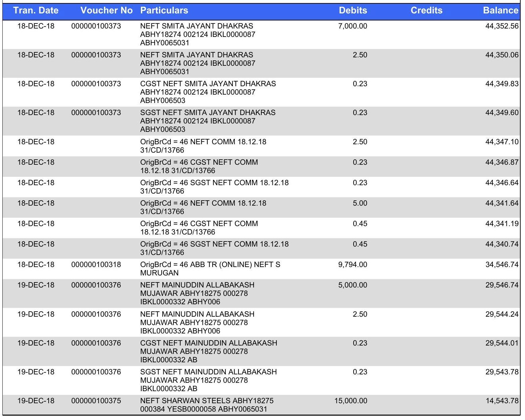This screenshot has height=420, width=525.
Task: Click the 18-DEC-18 date beside 7,000.00 debit
Action: [x=36, y=26]
